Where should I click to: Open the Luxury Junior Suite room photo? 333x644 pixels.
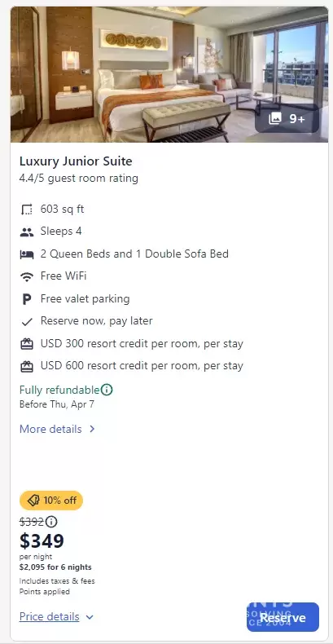pyautogui.click(x=169, y=74)
